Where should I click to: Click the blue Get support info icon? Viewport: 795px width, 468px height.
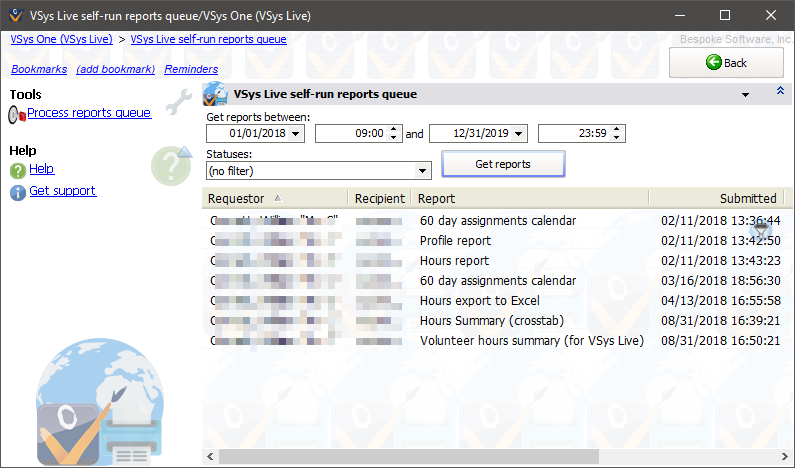click(17, 193)
